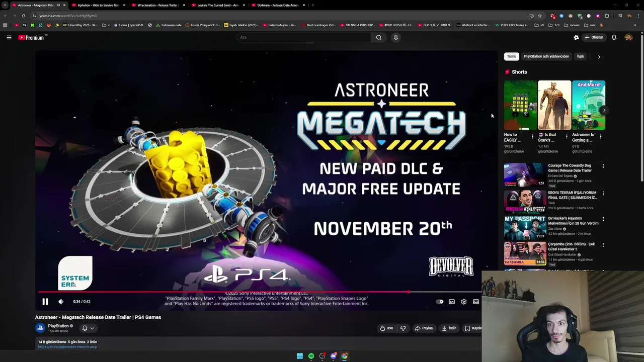Toggle autoplay switch in player
The height and width of the screenshot is (362, 644).
click(440, 302)
